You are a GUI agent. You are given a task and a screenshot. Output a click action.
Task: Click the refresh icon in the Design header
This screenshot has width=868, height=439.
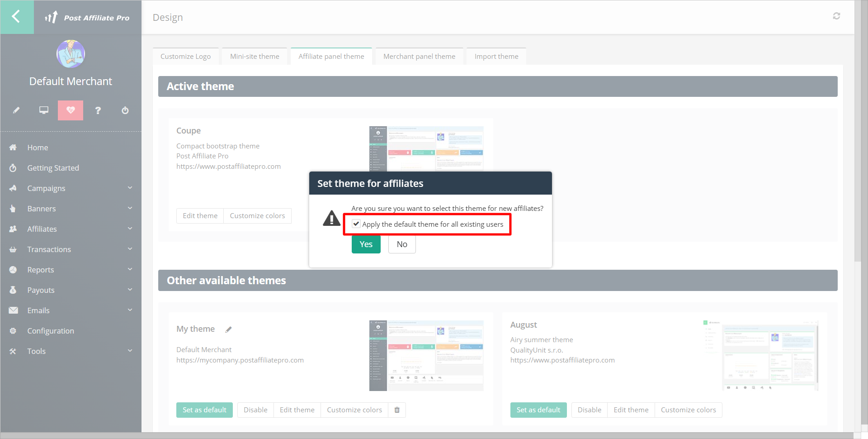point(836,16)
